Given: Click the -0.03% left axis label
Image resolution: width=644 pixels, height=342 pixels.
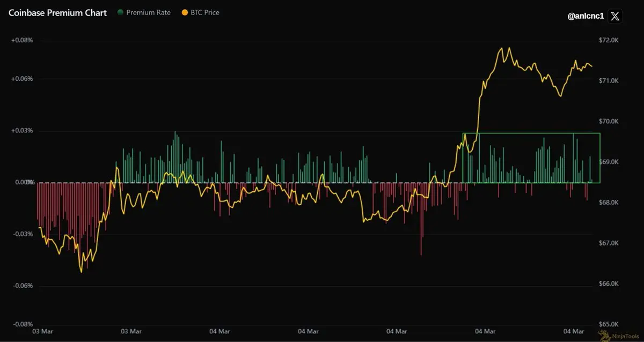Looking at the screenshot, I should [x=23, y=234].
